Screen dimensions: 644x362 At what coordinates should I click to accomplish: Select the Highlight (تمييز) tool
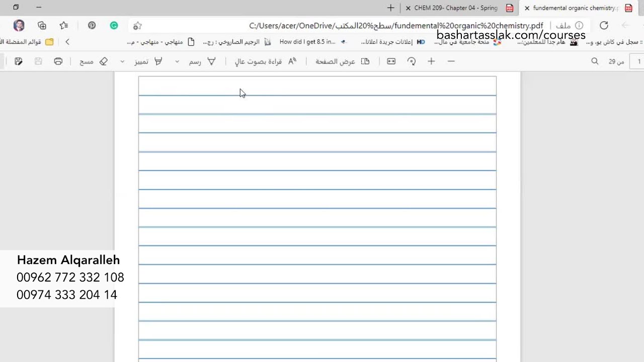(148, 61)
